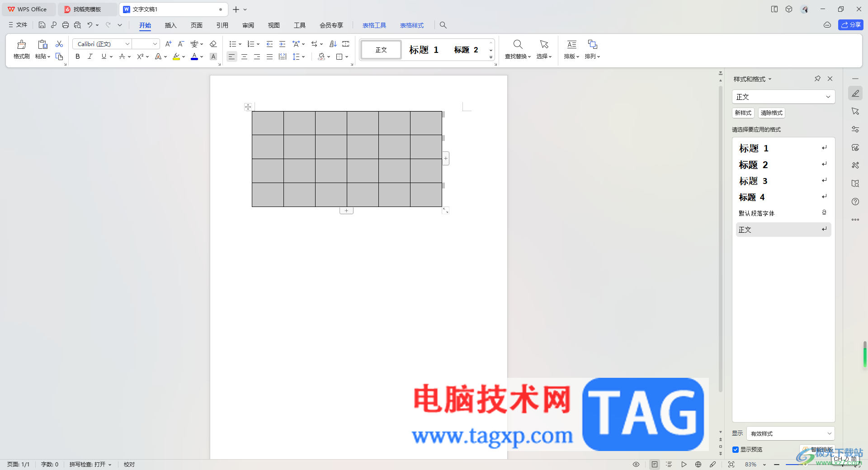Close the 样式和格式 side panel
This screenshot has height=470, width=868.
(x=830, y=79)
